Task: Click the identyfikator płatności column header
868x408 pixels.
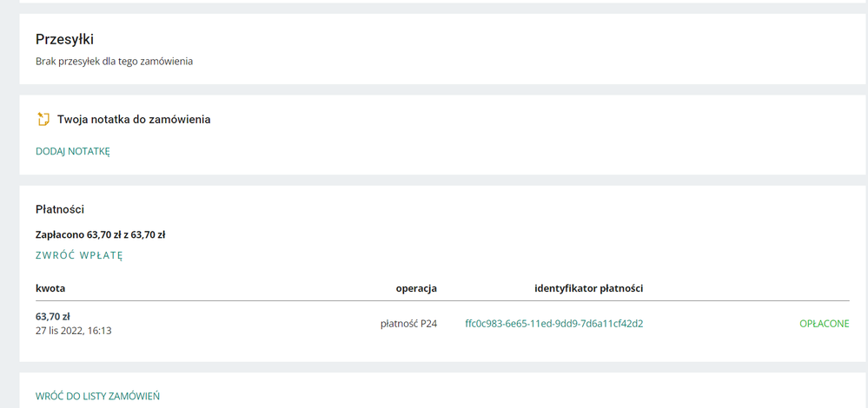Action: (x=588, y=288)
